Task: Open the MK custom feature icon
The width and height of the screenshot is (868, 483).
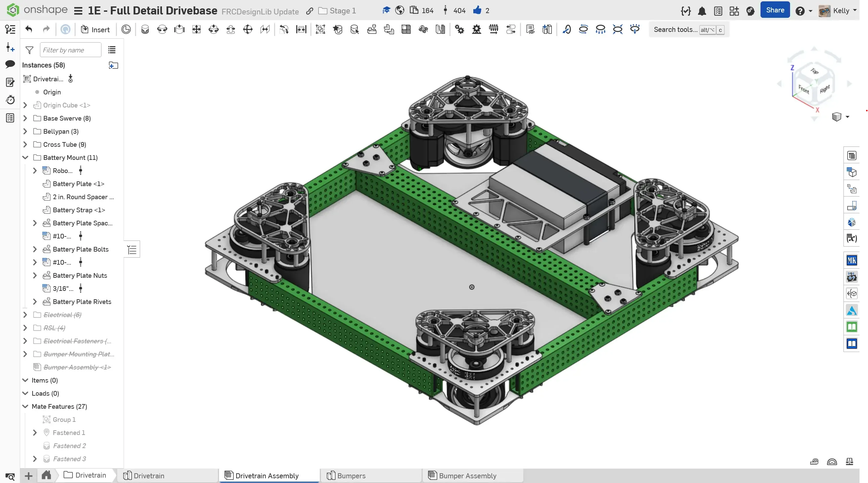Action: (852, 260)
